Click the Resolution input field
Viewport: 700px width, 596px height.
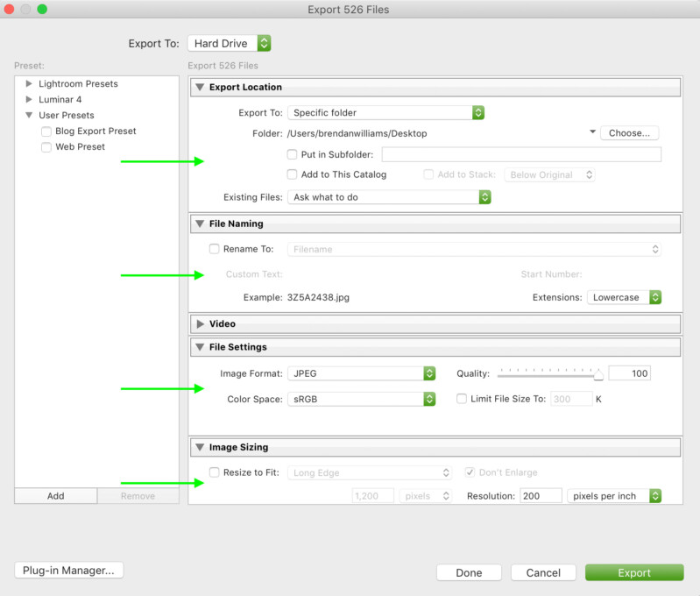[x=540, y=496]
